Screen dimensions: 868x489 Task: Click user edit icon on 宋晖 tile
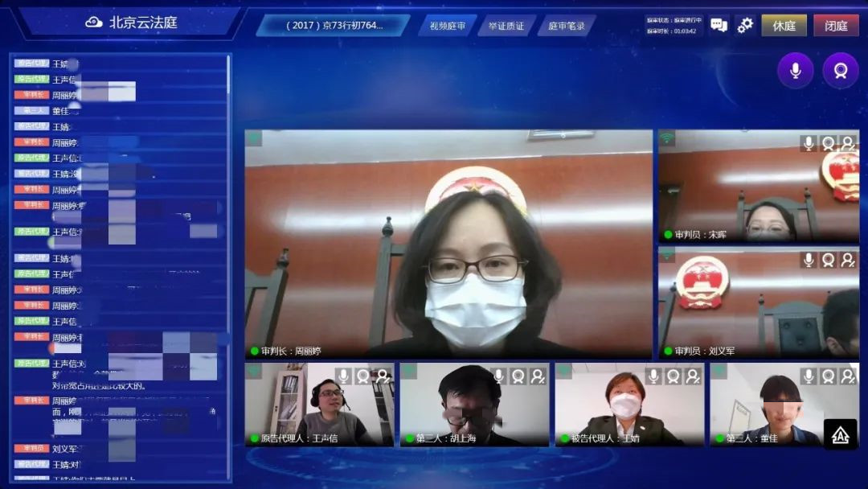coord(848,143)
